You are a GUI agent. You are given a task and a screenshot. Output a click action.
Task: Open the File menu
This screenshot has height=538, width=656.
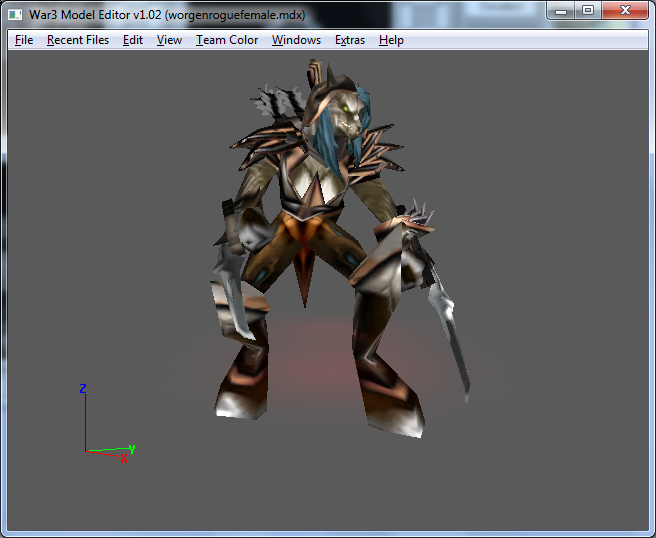pyautogui.click(x=24, y=40)
